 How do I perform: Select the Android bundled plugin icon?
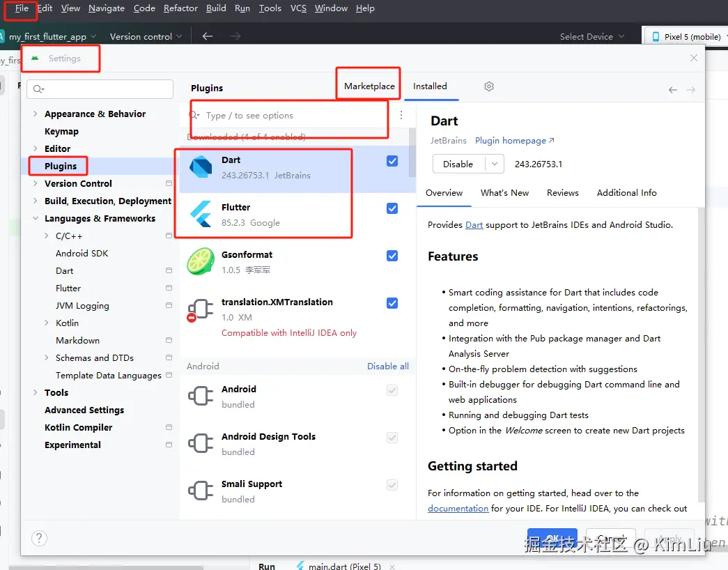click(x=201, y=396)
